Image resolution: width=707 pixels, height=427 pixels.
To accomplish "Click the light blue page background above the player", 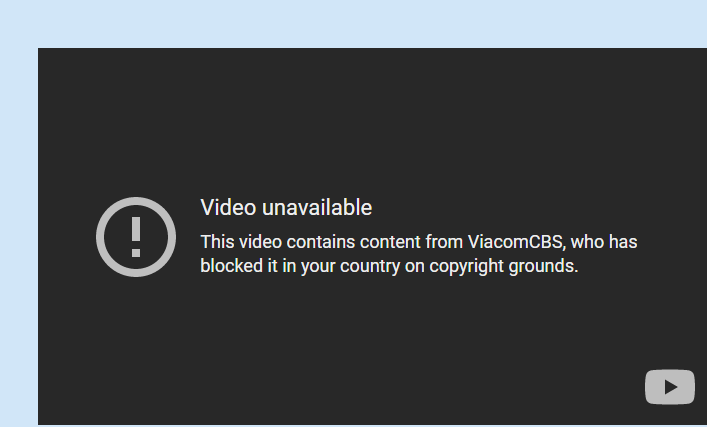I will tap(354, 23).
